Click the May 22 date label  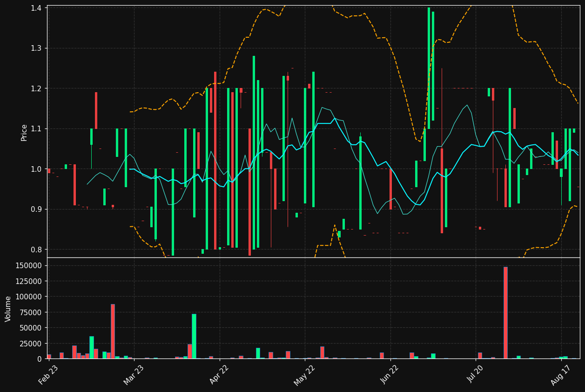(x=305, y=375)
